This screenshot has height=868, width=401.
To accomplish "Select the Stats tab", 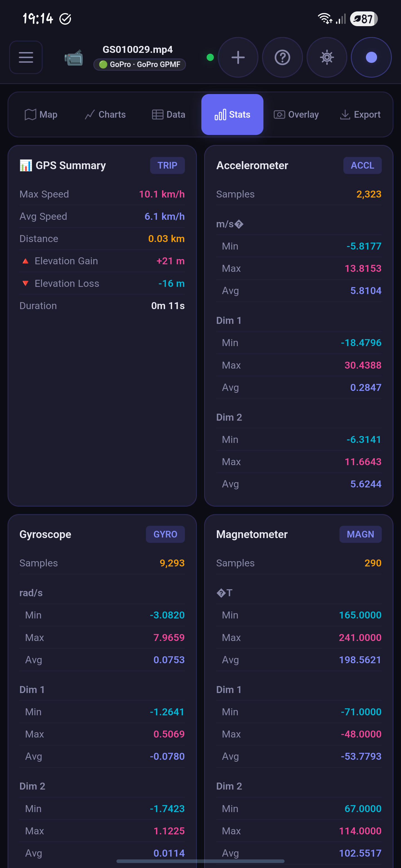I will [232, 115].
